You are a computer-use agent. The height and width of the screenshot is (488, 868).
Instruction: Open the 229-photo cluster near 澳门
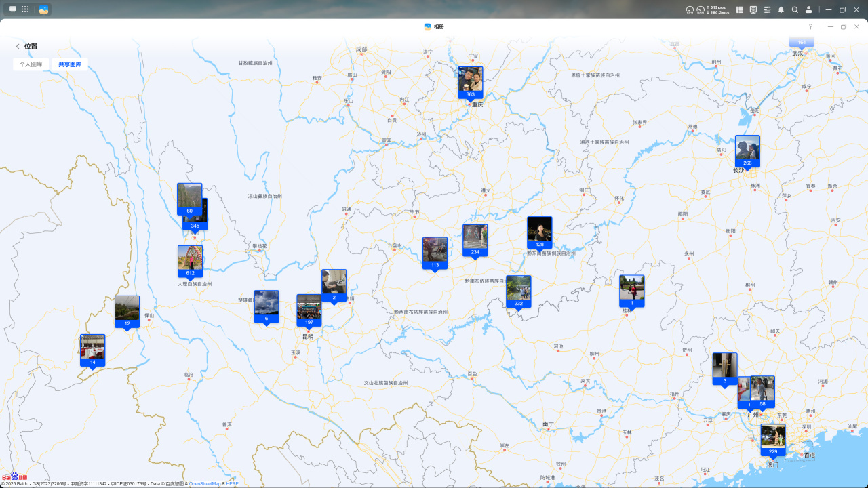[773, 439]
